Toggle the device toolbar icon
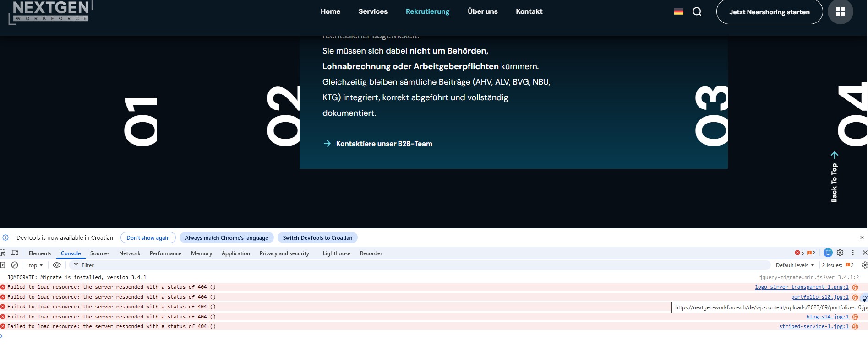The height and width of the screenshot is (345, 868). tap(15, 253)
